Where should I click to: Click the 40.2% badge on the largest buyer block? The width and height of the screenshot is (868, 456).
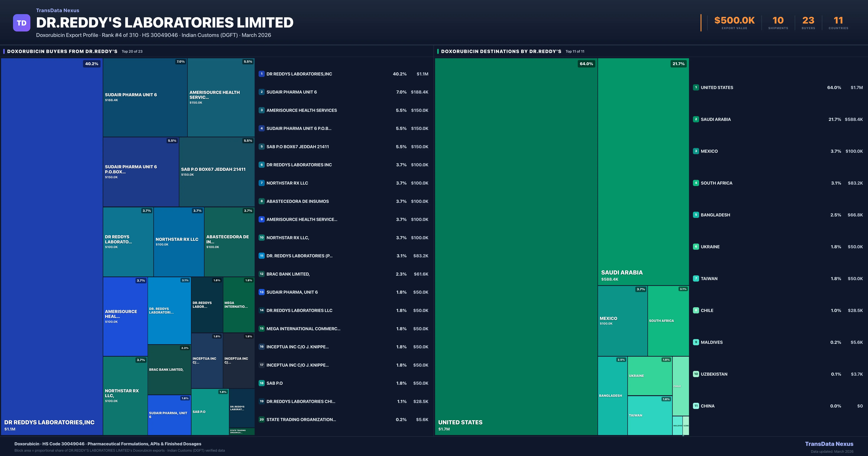point(92,64)
